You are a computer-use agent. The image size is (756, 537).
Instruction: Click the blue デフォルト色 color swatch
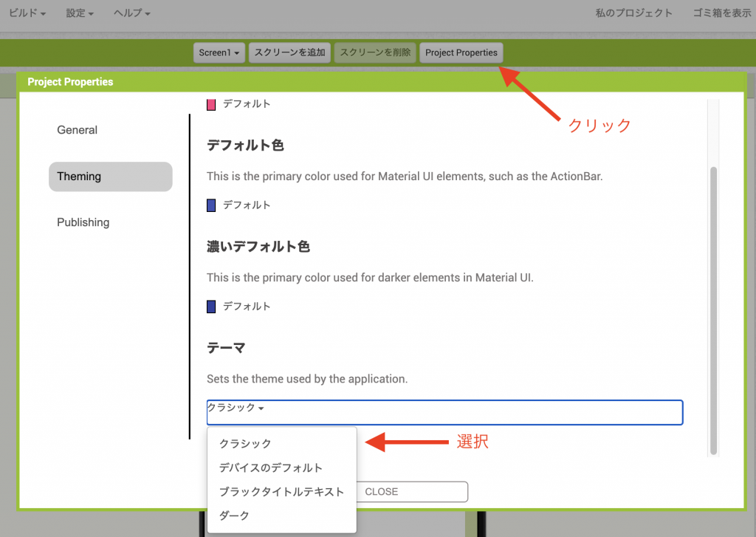(211, 205)
